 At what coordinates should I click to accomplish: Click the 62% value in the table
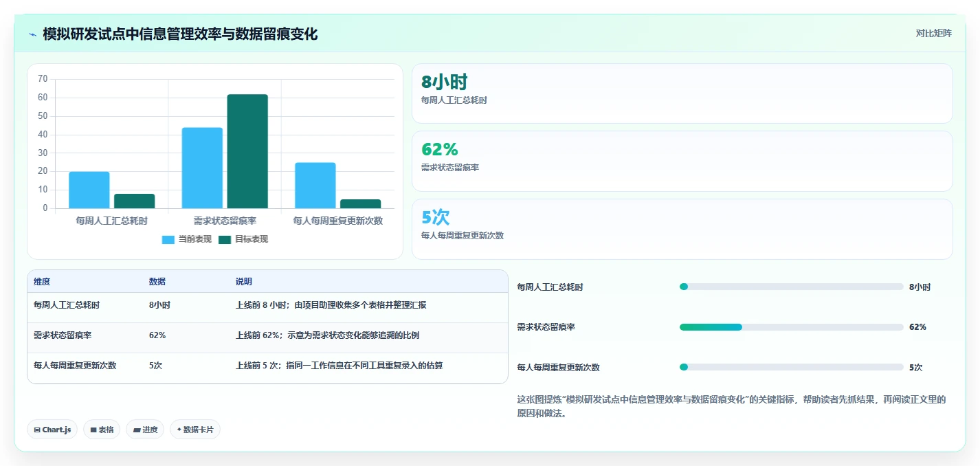[x=157, y=335]
